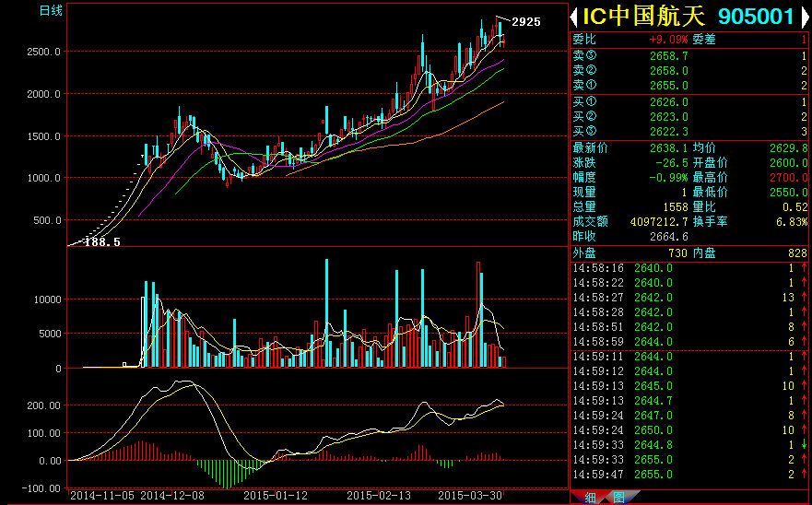This screenshot has height=505, width=812.
Task: Click the 10000 volume axis label
Action: click(x=47, y=299)
